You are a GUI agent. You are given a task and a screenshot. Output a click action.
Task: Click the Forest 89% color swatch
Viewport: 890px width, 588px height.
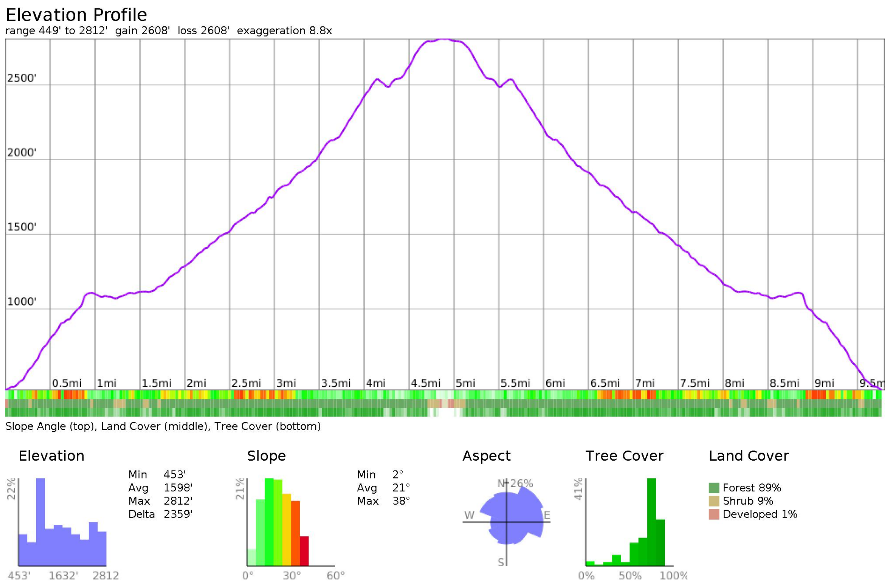click(714, 488)
